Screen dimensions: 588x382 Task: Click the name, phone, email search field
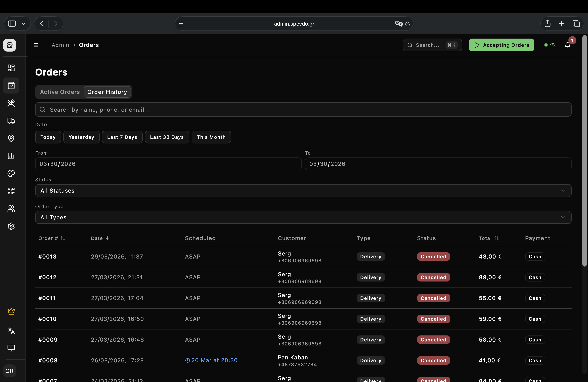[x=303, y=109]
